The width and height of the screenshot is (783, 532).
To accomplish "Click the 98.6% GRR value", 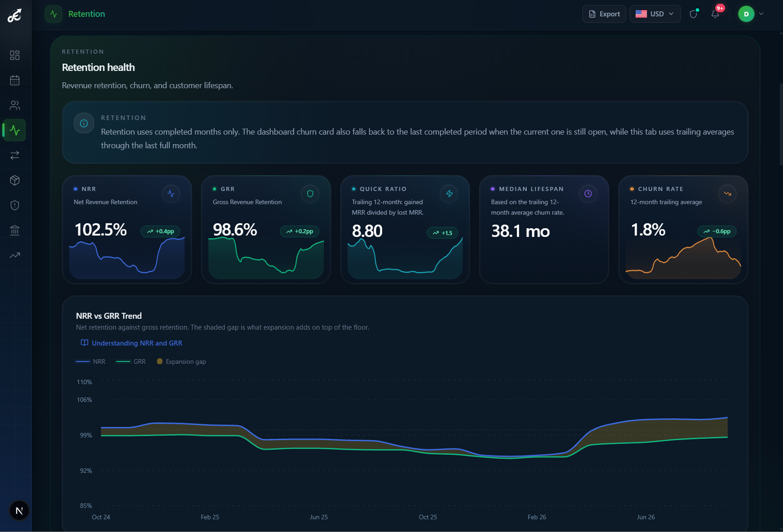I will [x=235, y=230].
